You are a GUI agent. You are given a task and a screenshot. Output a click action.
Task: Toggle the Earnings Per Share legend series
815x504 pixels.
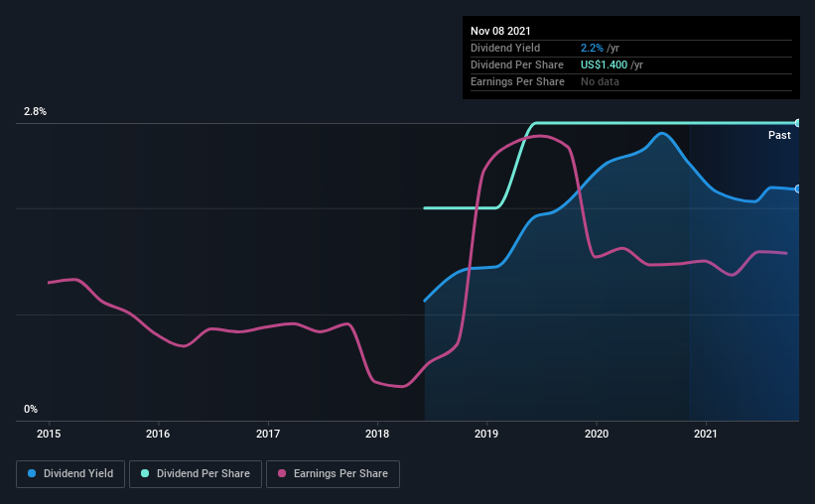click(333, 474)
